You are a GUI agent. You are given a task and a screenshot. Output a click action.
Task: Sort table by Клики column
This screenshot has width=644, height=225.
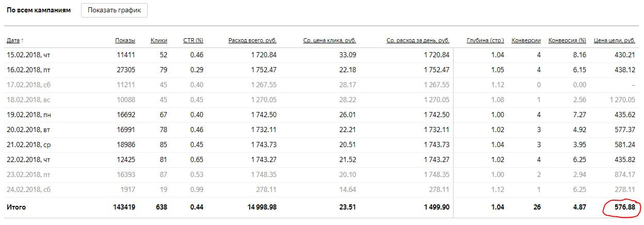[158, 40]
